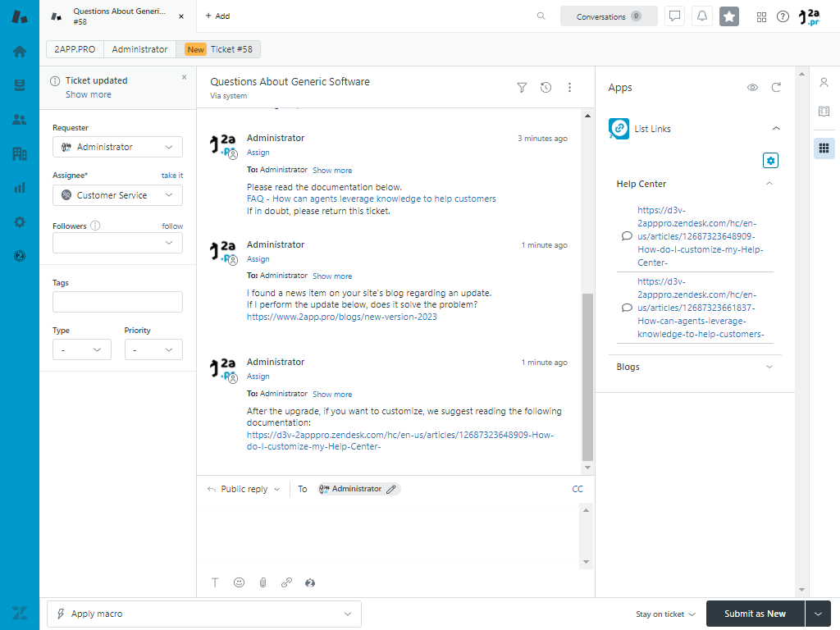The height and width of the screenshot is (630, 840).
Task: Open the Home icon in sidebar
Action: (x=19, y=51)
